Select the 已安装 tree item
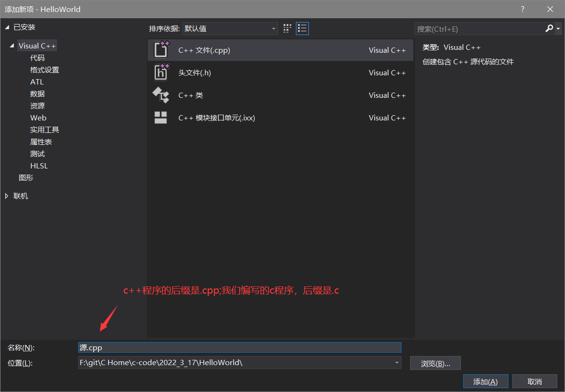This screenshot has width=565, height=392. coord(24,27)
